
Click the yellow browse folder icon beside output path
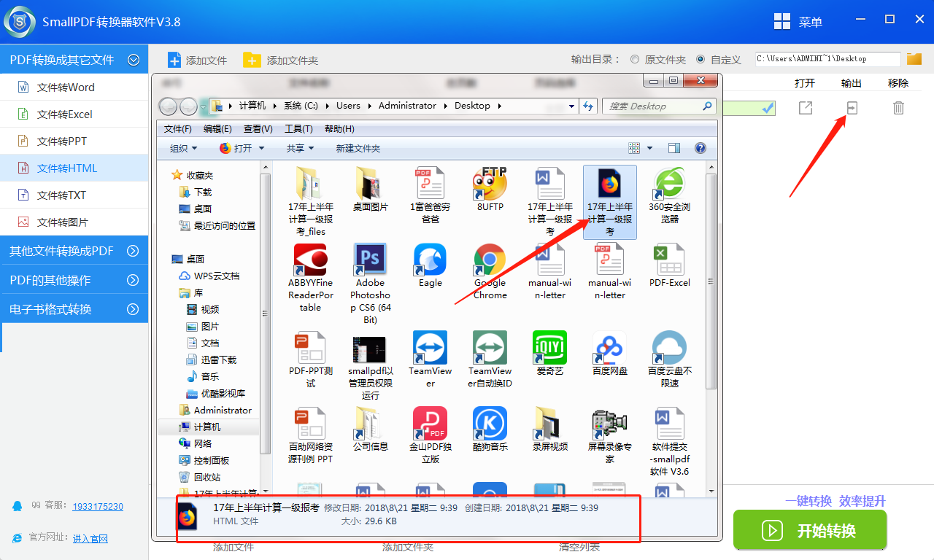point(914,59)
